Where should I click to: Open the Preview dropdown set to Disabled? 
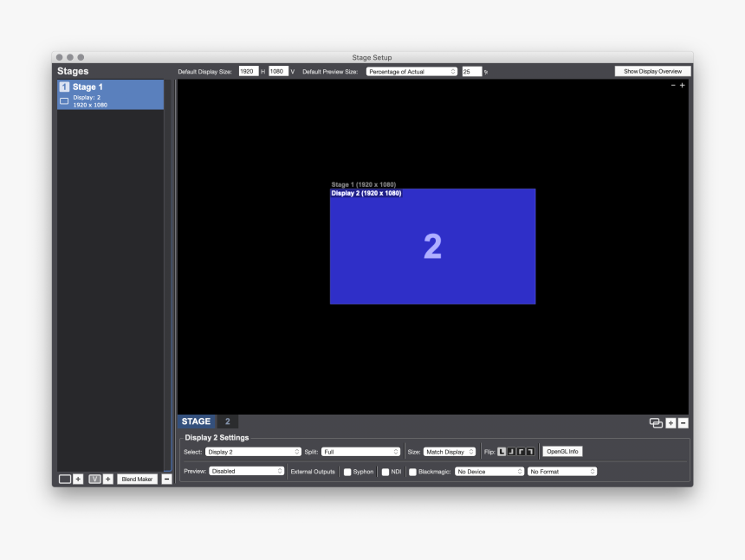[x=247, y=471]
